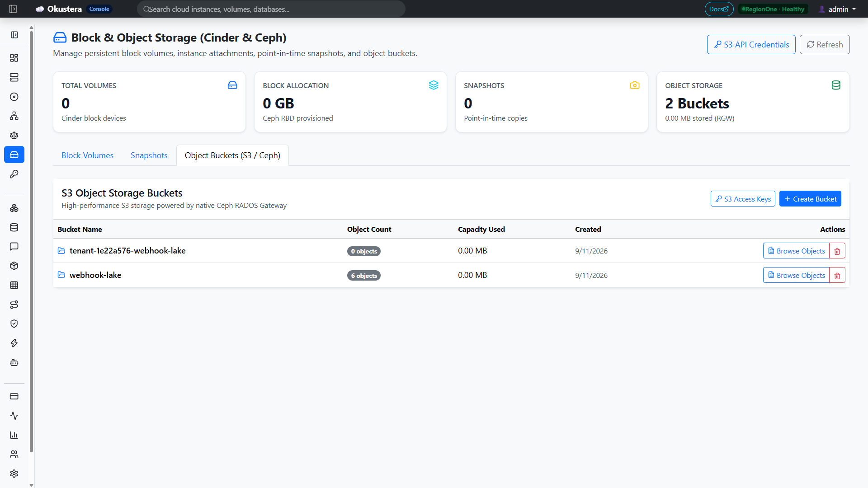The width and height of the screenshot is (868, 488).
Task: Select the active storage drive icon in sidebar
Action: pos(14,155)
